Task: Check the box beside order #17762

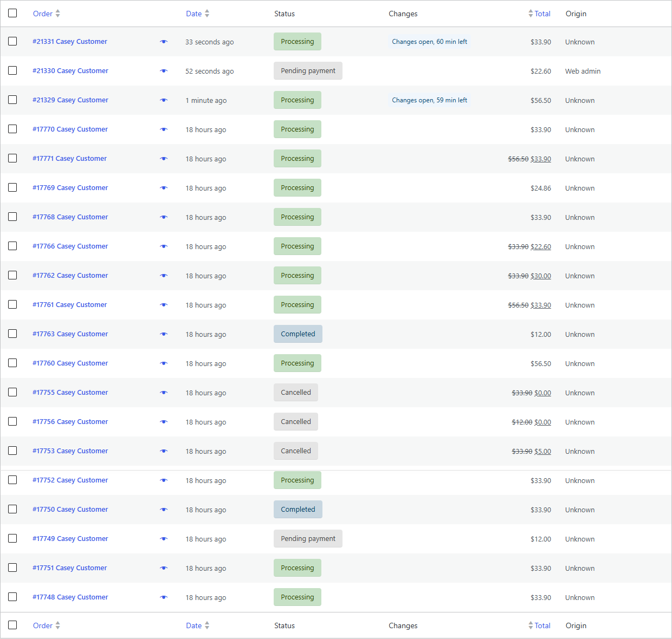Action: click(12, 275)
